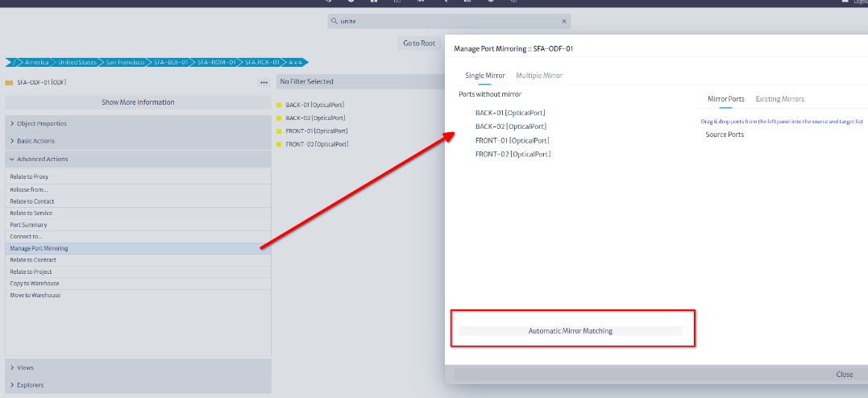Image resolution: width=868 pixels, height=398 pixels.
Task: Open the Existing Mirrors tab
Action: 779,99
